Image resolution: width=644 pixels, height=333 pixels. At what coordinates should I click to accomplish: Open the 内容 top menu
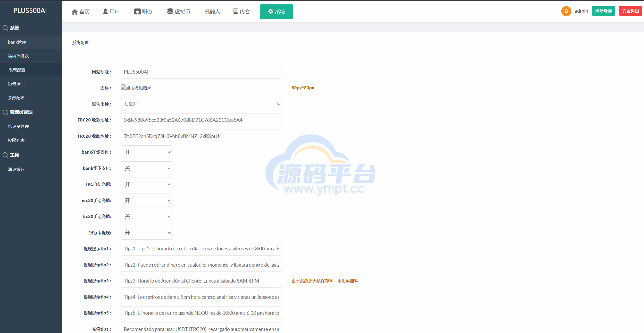click(242, 12)
